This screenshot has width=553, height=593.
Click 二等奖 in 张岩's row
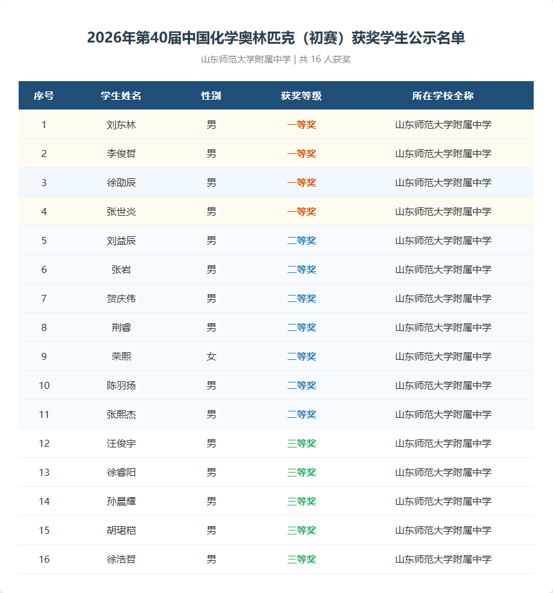301,270
